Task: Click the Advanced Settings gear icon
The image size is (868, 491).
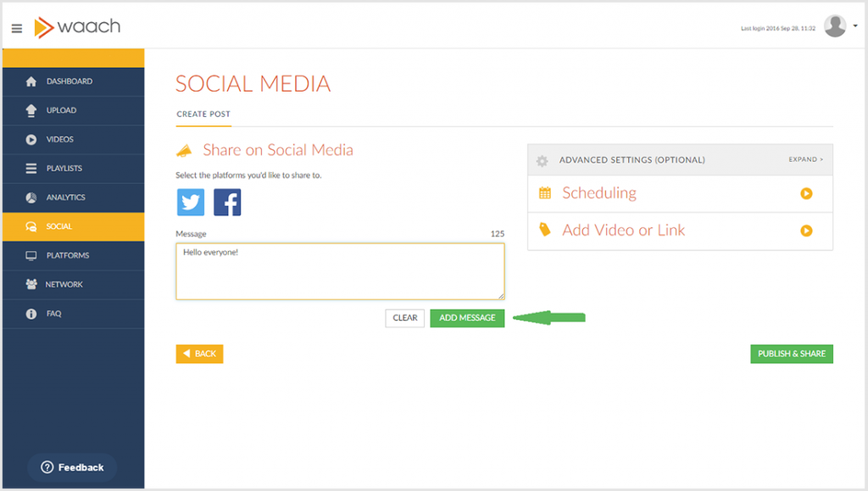Action: (542, 160)
